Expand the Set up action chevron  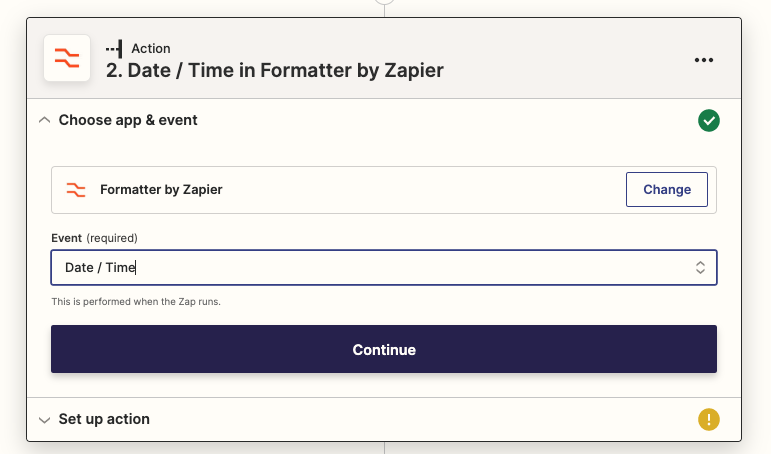[44, 420]
